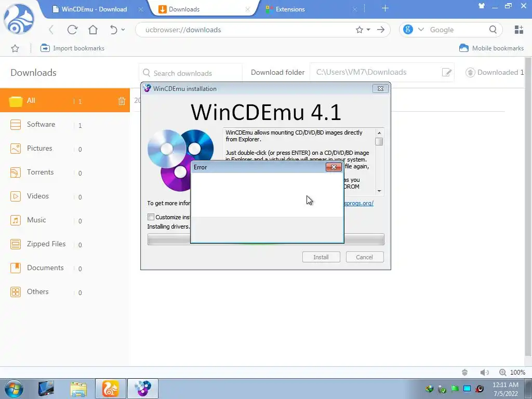Viewport: 532px width, 399px height.
Task: Close the Error dialog
Action: [x=334, y=167]
